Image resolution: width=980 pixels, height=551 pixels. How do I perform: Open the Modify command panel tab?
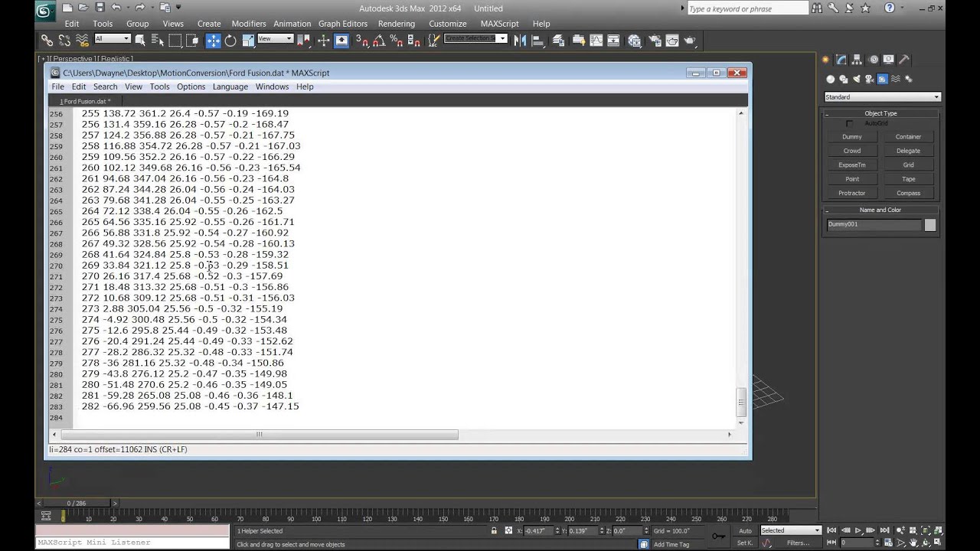(841, 59)
